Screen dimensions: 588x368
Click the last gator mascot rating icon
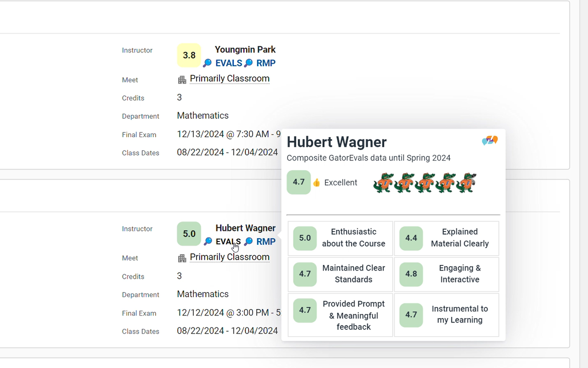(466, 183)
